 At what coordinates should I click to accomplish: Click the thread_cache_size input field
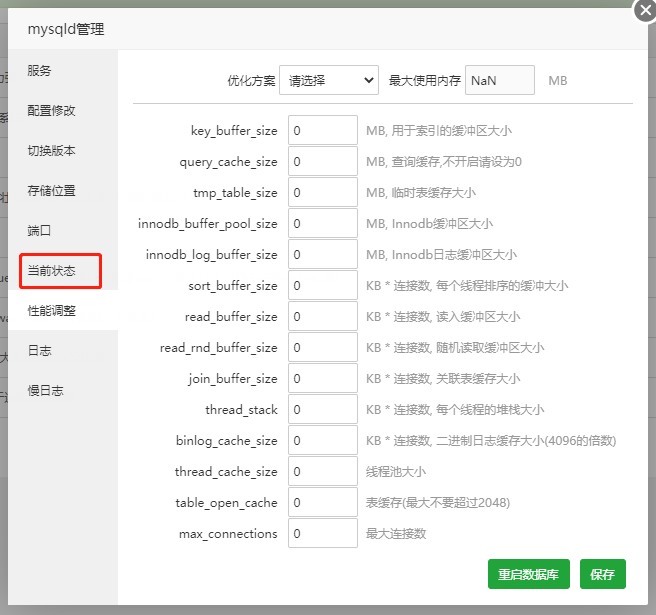(x=323, y=471)
